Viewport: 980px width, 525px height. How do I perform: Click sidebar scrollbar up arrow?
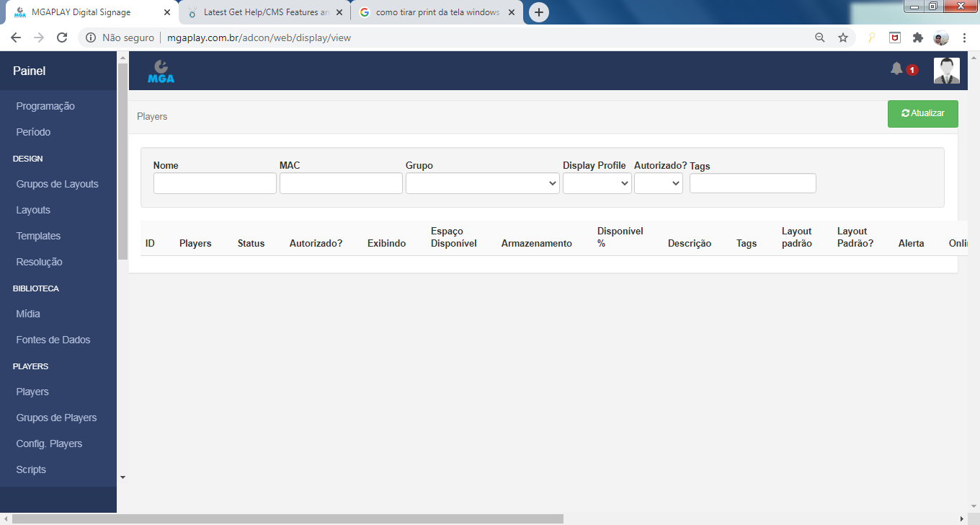[x=122, y=57]
